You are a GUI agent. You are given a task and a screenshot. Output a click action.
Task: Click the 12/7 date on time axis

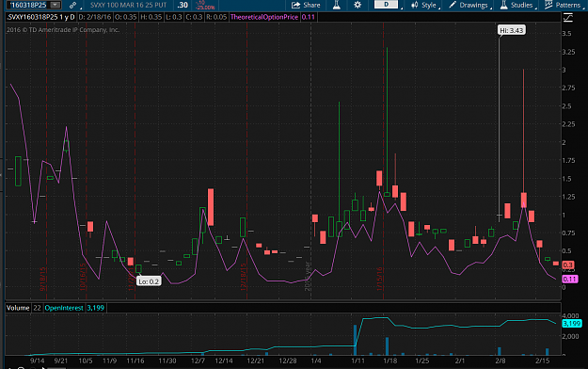click(x=198, y=361)
